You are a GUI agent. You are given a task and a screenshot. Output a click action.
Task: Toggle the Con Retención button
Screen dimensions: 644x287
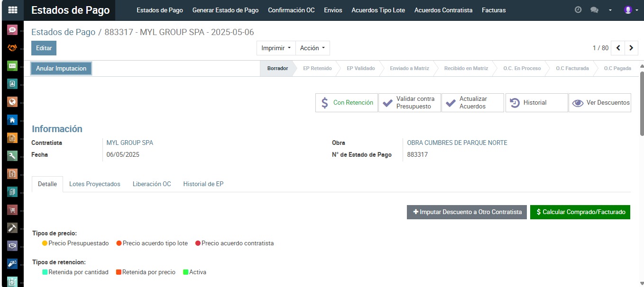pyautogui.click(x=347, y=103)
